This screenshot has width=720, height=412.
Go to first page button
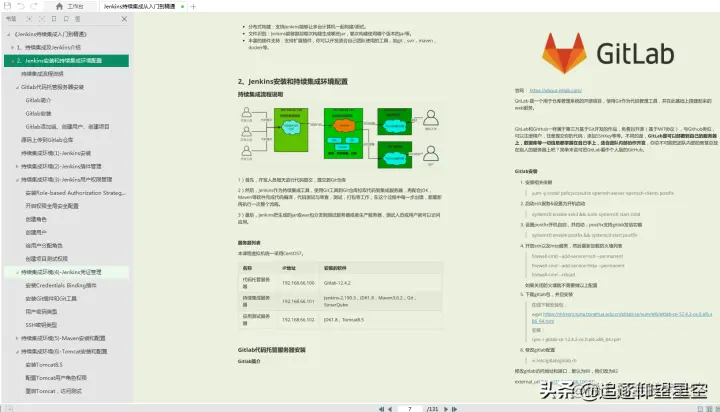pyautogui.click(x=381, y=409)
